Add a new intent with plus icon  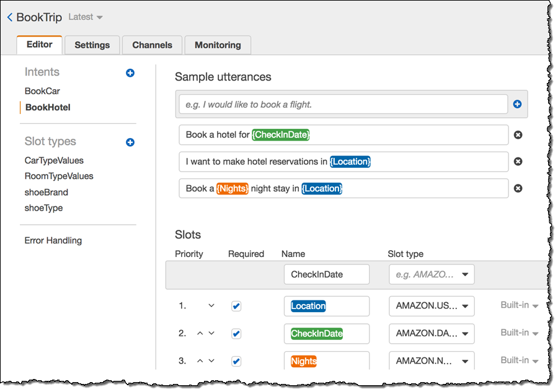tap(130, 73)
